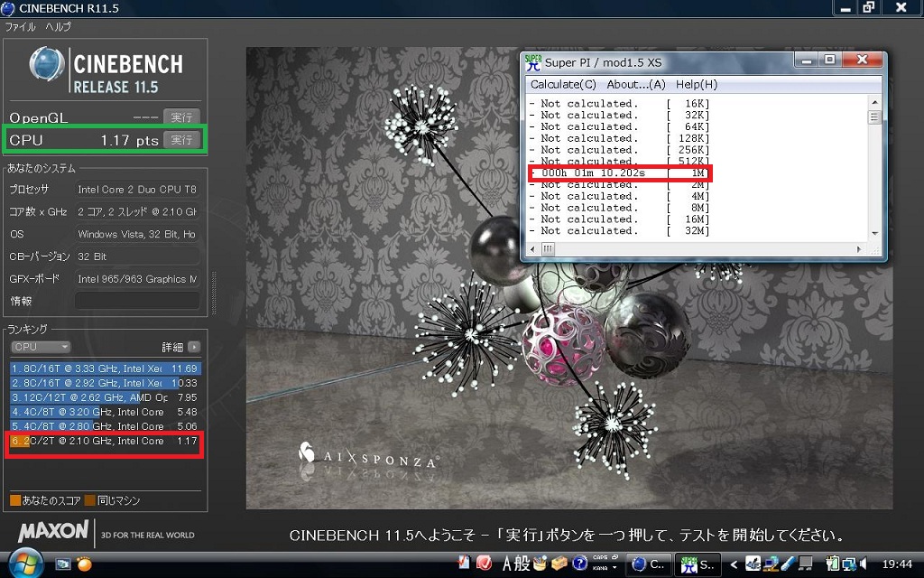This screenshot has height=578, width=924.
Task: Click the IME 般 conversion mode indicator
Action: 522,564
